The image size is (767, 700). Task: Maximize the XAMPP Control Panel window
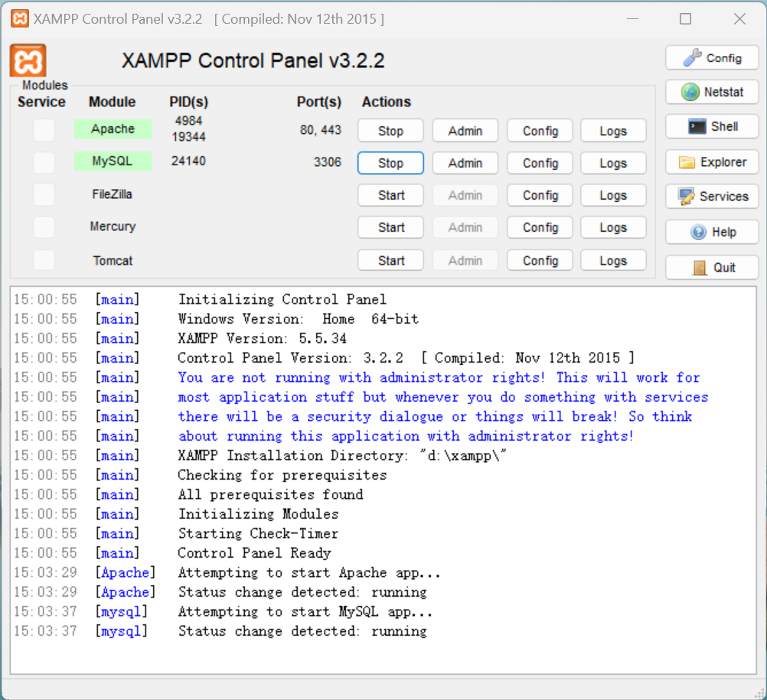click(x=685, y=18)
